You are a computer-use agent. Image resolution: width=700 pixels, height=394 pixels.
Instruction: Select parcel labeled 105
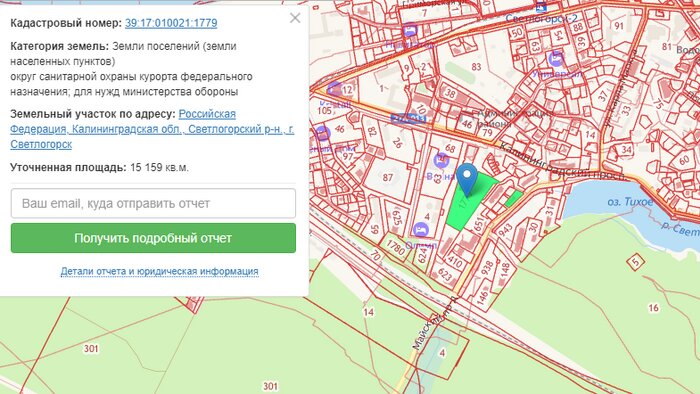coord(325,111)
